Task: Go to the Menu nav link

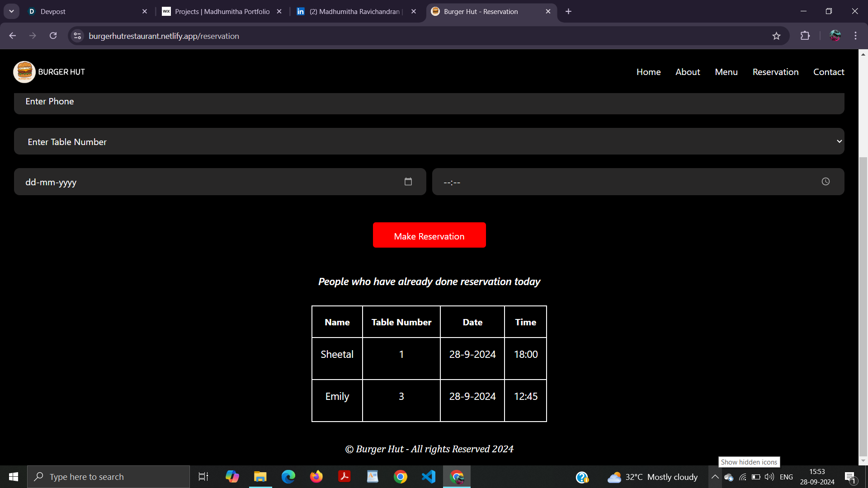Action: (726, 72)
